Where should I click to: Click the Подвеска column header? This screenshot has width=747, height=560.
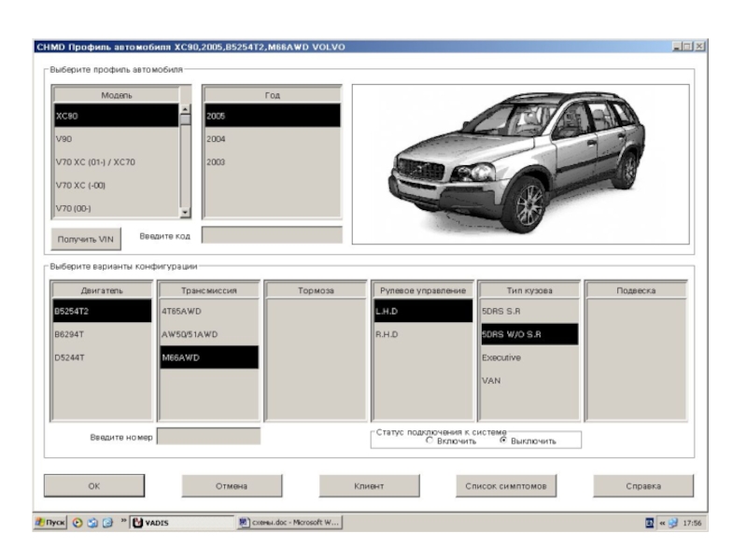tap(636, 290)
